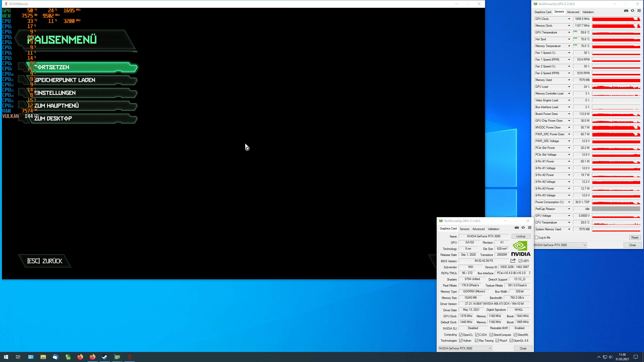Click the GPU-Z graphics card taskbar icon
644x362 pixels.
click(x=117, y=357)
